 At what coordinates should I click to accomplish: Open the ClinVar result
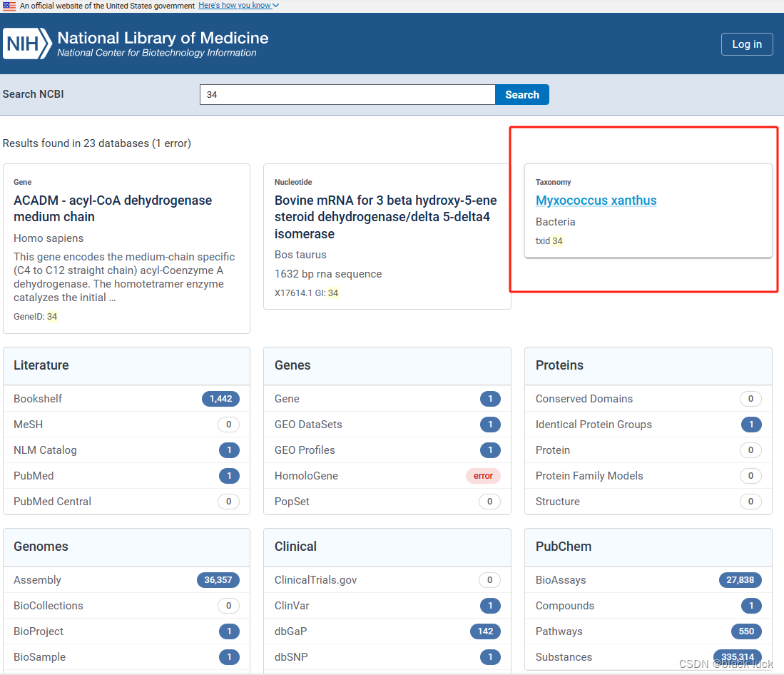[387, 606]
